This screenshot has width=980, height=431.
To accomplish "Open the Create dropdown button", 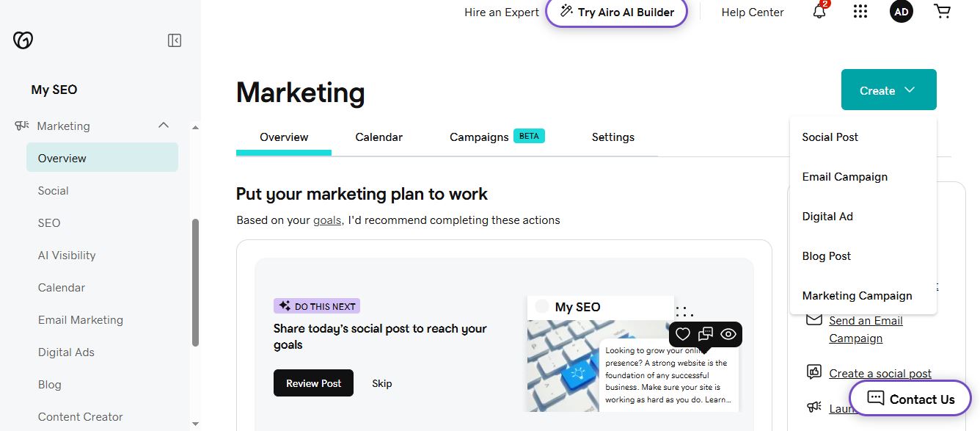I will point(888,90).
